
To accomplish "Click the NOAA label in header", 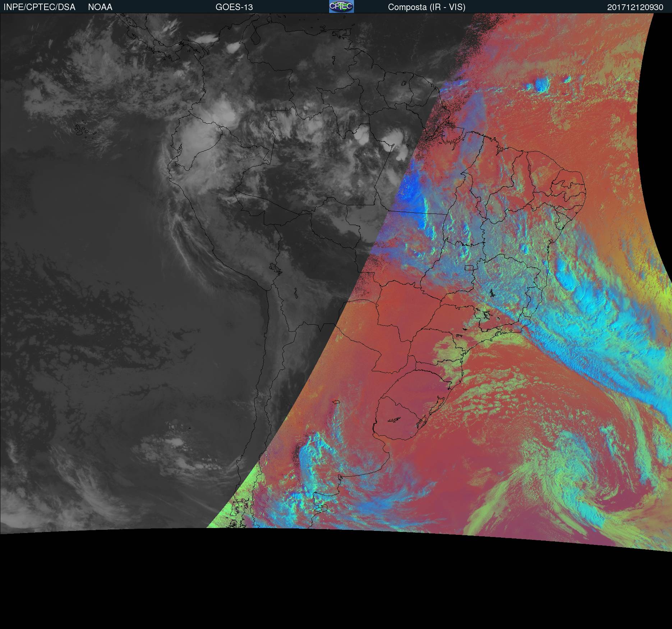I will tap(100, 7).
